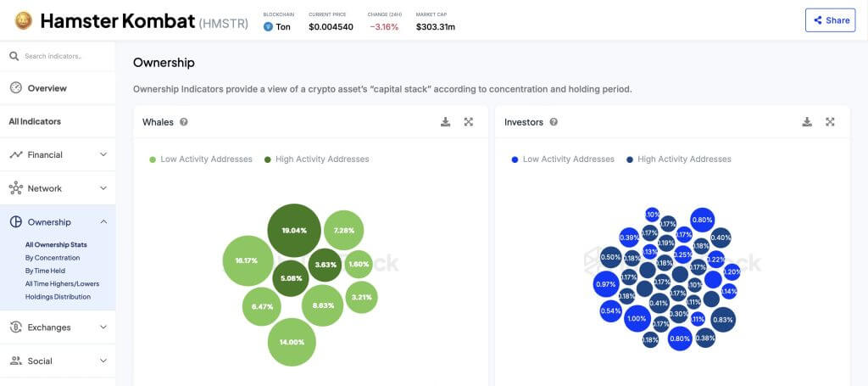The height and width of the screenshot is (386, 868).
Task: Click the 1.60% whale bubble
Action: pyautogui.click(x=359, y=264)
